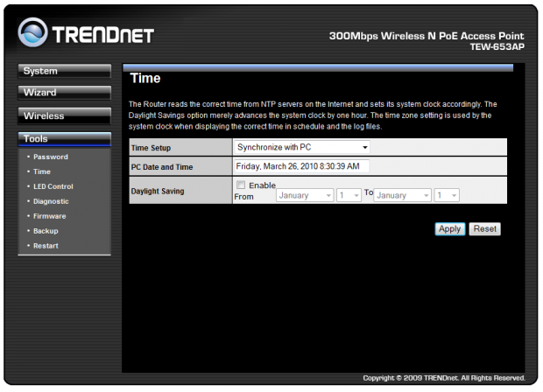The height and width of the screenshot is (392, 543).
Task: Click the TEW-653AP model text
Action: [497, 46]
